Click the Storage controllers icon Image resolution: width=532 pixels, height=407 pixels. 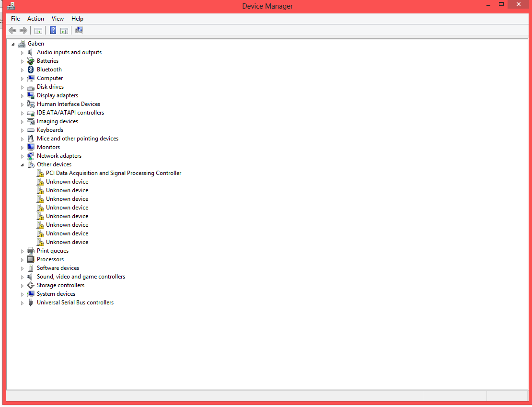coord(31,285)
